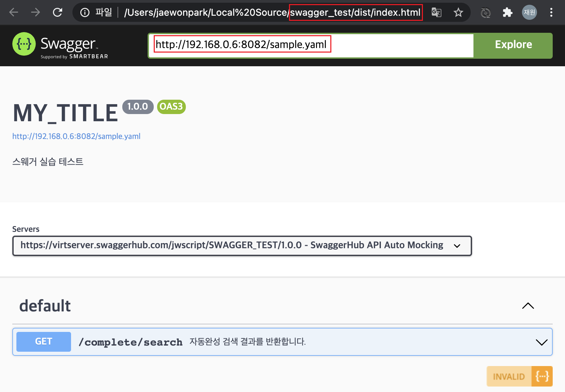Viewport: 565px width, 392px height.
Task: Click the browser back arrow
Action: (14, 13)
